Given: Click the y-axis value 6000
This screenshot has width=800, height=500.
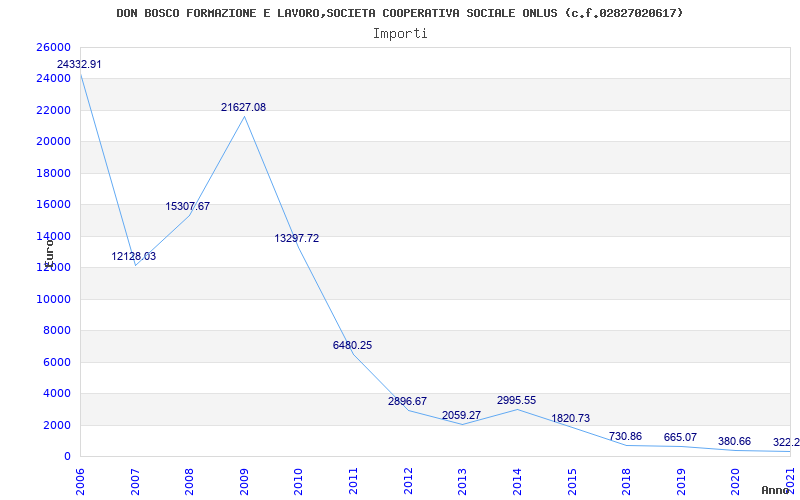Looking at the screenshot, I should (56, 362).
